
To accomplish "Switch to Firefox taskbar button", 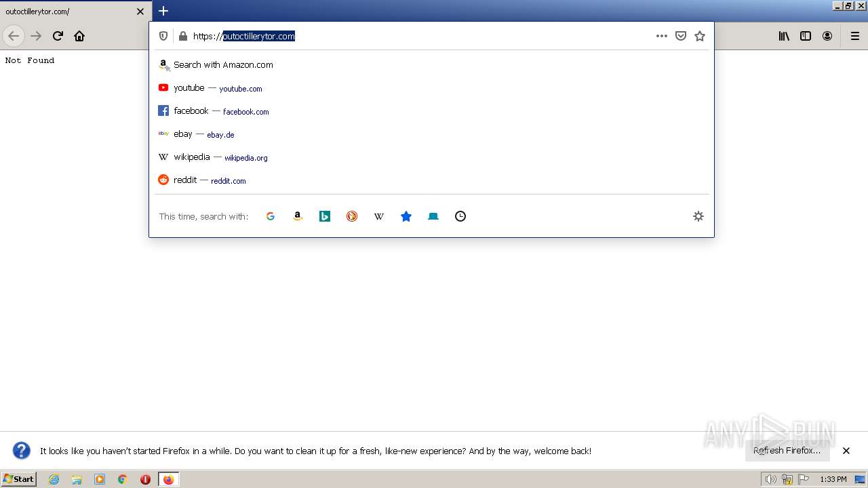I will 168,479.
